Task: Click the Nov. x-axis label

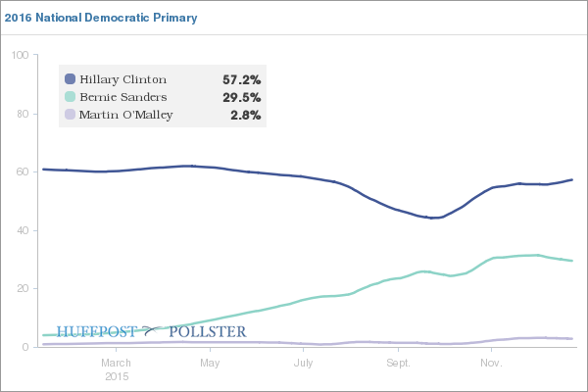Action: click(492, 363)
